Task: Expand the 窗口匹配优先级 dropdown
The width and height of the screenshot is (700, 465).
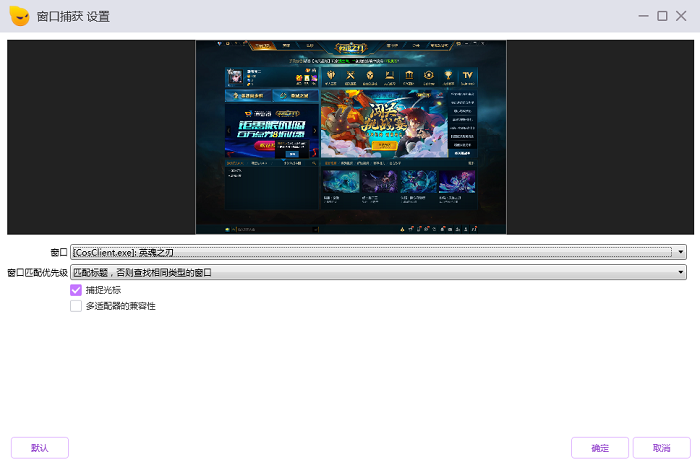Action: [x=378, y=272]
